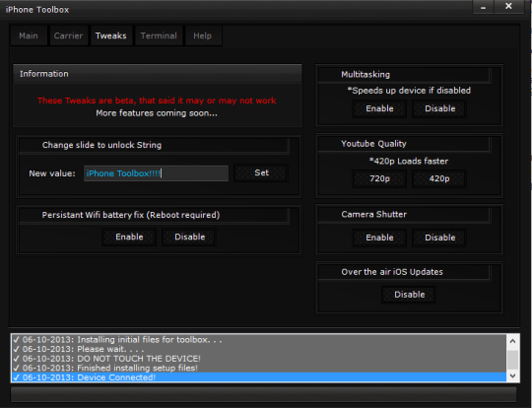532x408 pixels.
Task: Click the 'New value:' label
Action: [x=52, y=173]
